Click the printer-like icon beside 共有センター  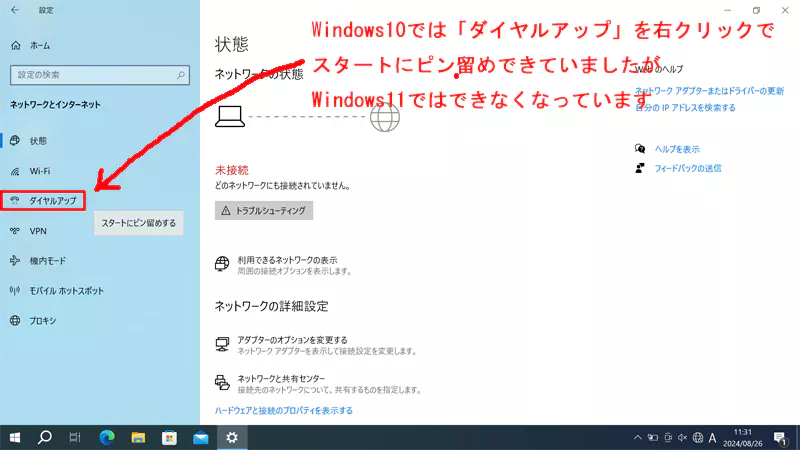tap(222, 383)
